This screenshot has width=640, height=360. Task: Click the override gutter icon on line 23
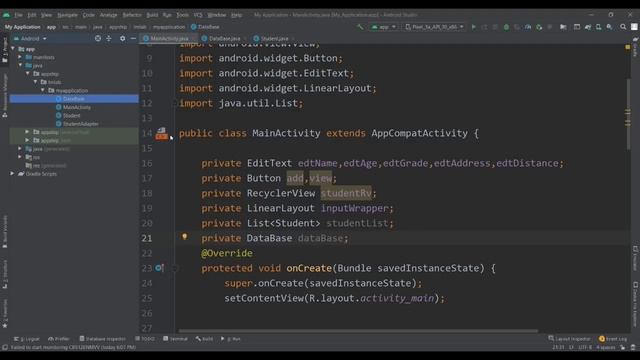coord(160,268)
